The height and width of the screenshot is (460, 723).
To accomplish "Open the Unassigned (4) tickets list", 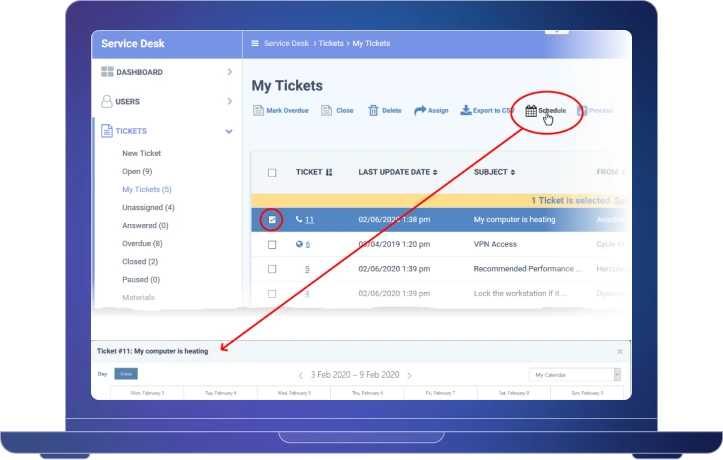I will 148,207.
